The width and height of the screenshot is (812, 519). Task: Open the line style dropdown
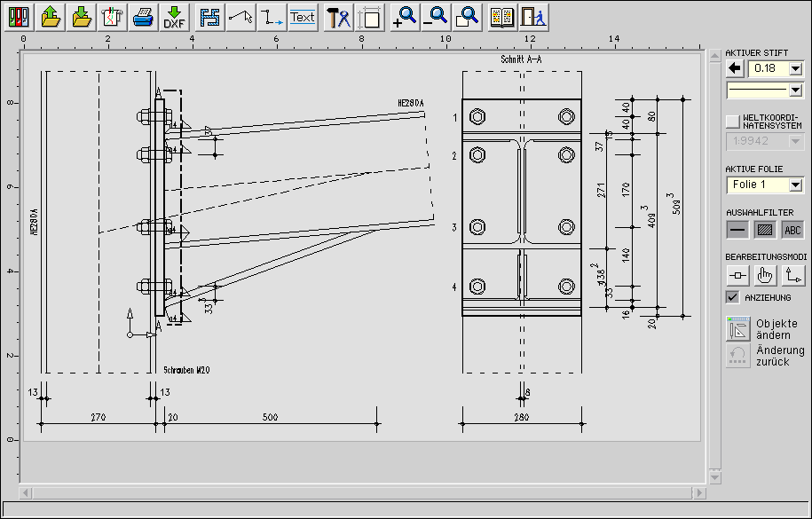tap(795, 90)
